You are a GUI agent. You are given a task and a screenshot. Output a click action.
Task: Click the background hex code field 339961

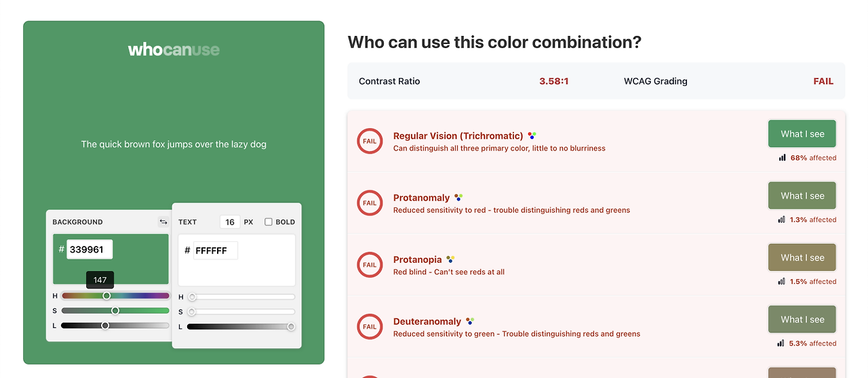[x=90, y=249]
